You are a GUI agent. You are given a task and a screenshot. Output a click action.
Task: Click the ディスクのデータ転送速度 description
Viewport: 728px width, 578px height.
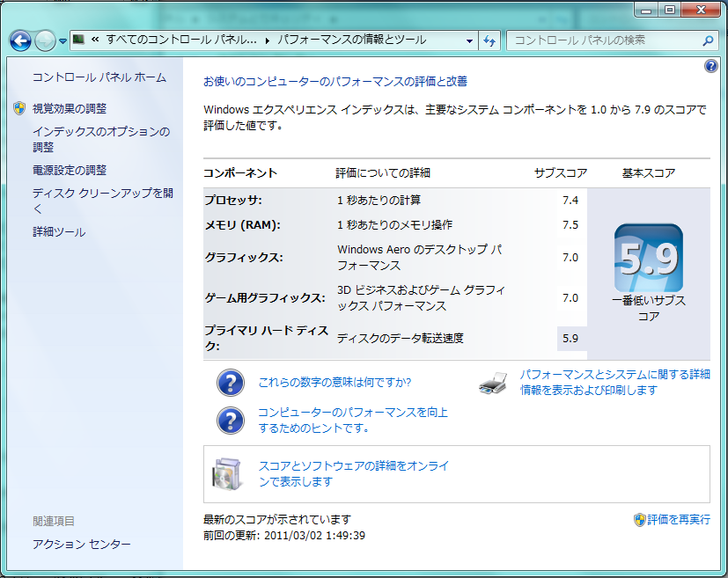401,338
